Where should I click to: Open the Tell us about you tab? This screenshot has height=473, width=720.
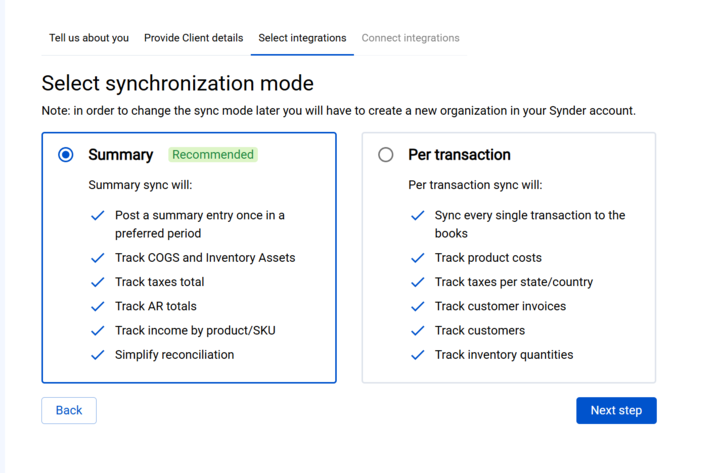coord(89,38)
